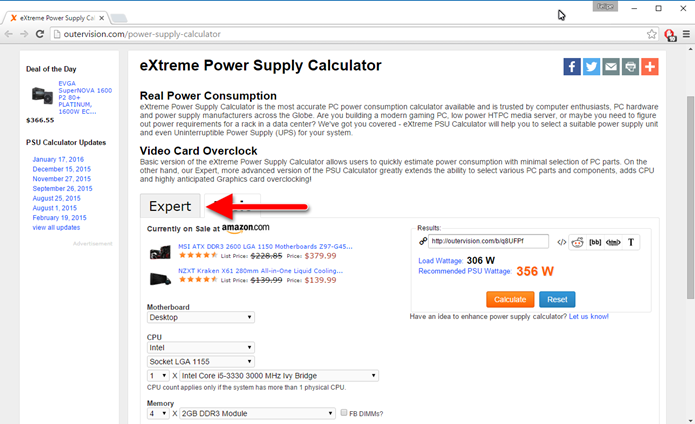
Task: Click the Recommended PSU Wattage label link
Action: [x=465, y=271]
